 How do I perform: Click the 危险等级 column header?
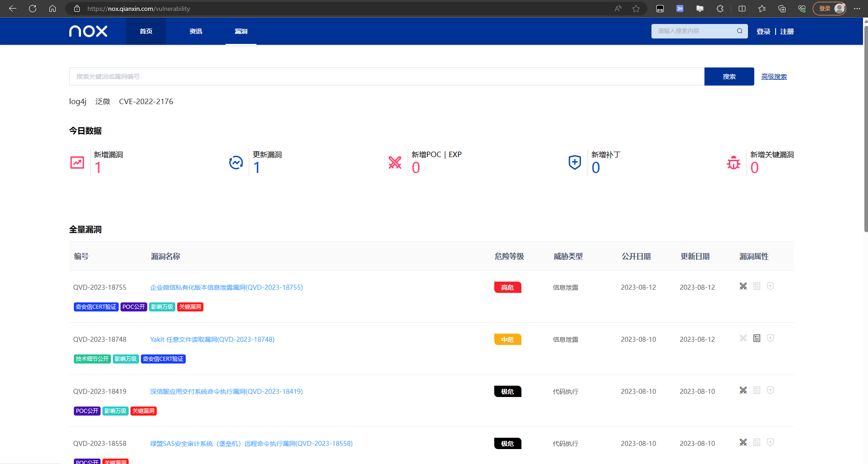click(509, 256)
